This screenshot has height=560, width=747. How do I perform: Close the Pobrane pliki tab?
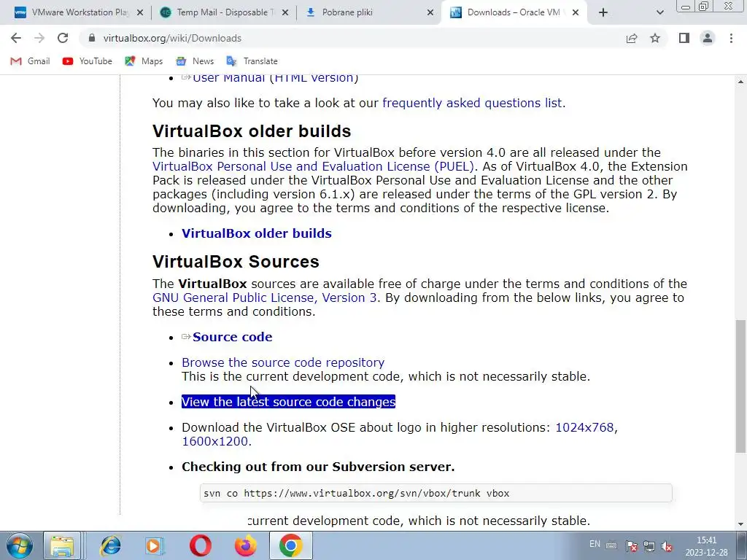(x=430, y=12)
